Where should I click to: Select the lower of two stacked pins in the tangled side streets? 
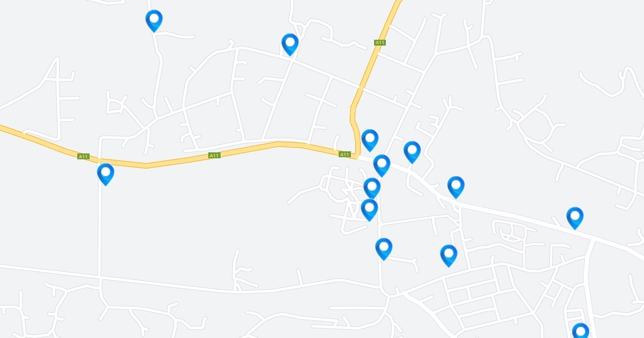[369, 210]
